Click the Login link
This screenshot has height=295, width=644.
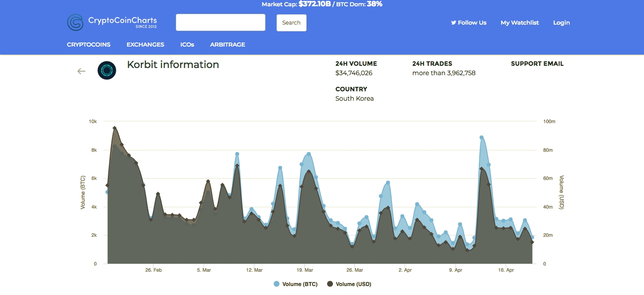pyautogui.click(x=562, y=22)
